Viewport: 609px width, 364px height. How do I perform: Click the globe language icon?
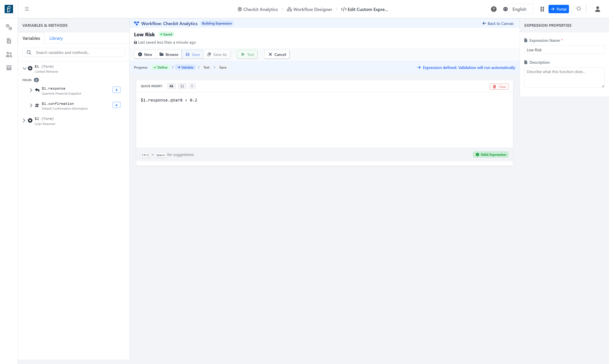coord(505,9)
